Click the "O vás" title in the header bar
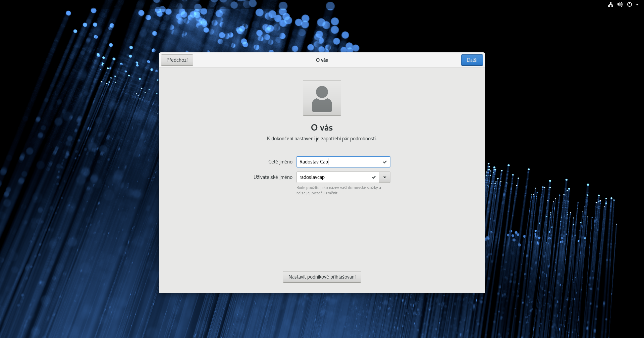This screenshot has height=338, width=644. point(322,60)
